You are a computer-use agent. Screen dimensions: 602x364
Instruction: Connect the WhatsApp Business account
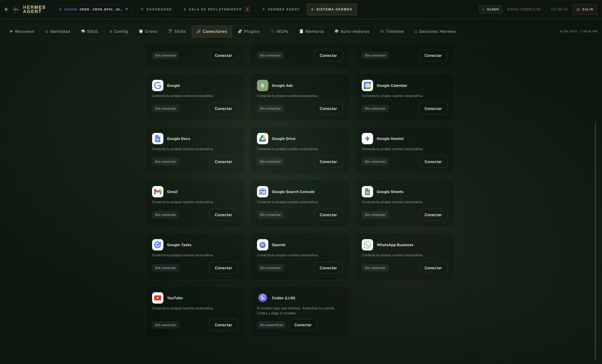tap(433, 268)
